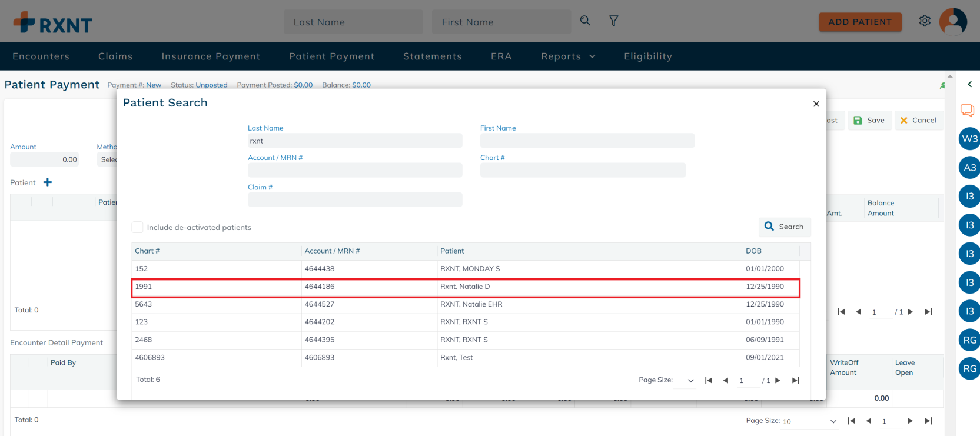The width and height of the screenshot is (980, 436).
Task: Click previous page arrow in Encounter Detail pager
Action: click(869, 421)
